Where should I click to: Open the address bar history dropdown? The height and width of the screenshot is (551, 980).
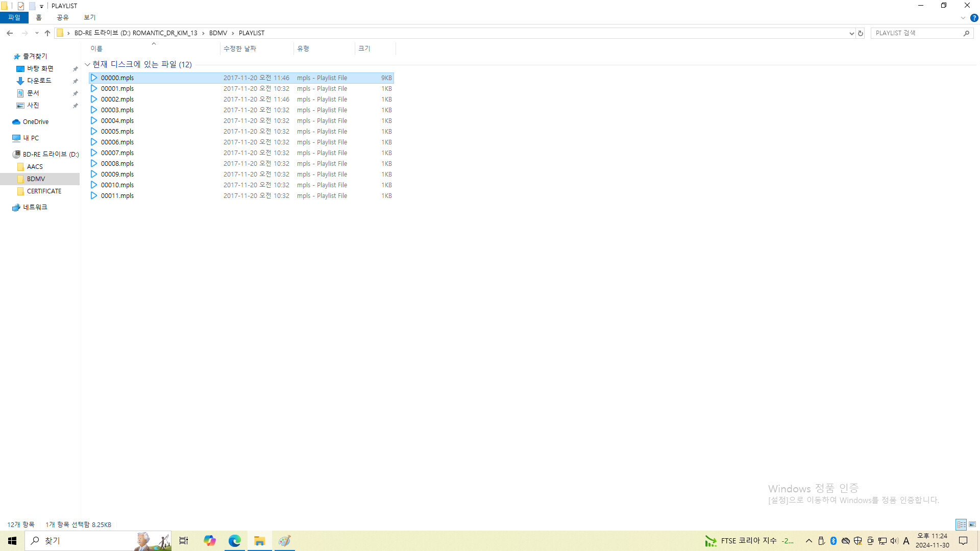pyautogui.click(x=851, y=33)
